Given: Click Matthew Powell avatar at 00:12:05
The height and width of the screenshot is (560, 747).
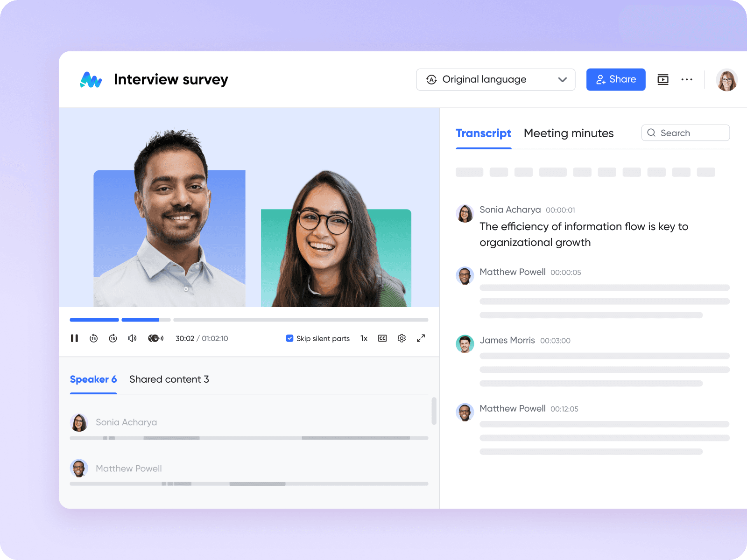Looking at the screenshot, I should point(465,413).
